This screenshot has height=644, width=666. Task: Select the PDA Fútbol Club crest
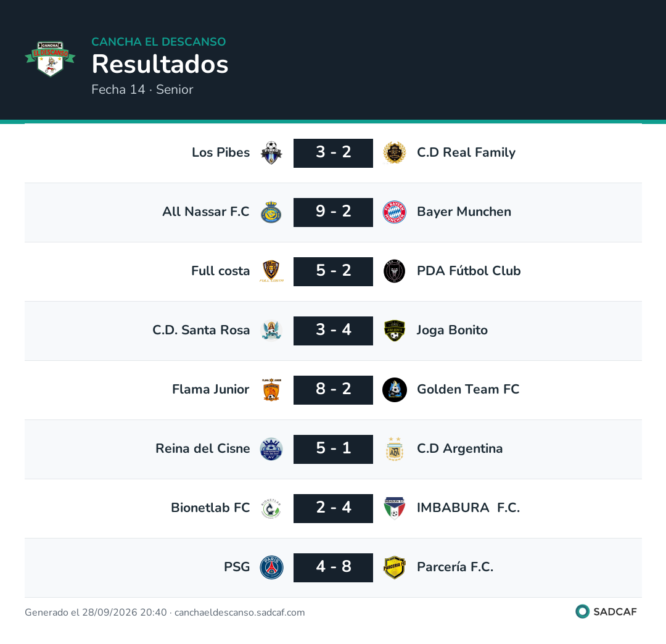(x=395, y=271)
